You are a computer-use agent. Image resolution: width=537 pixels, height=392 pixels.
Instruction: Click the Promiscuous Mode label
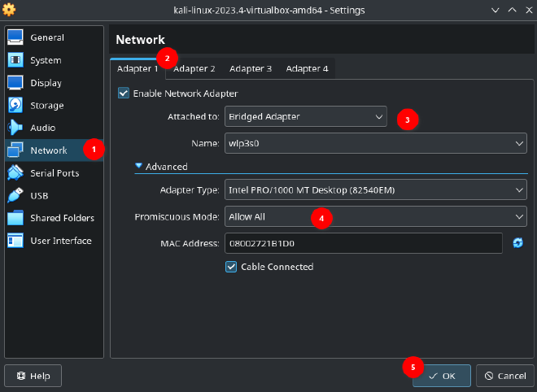coord(177,216)
